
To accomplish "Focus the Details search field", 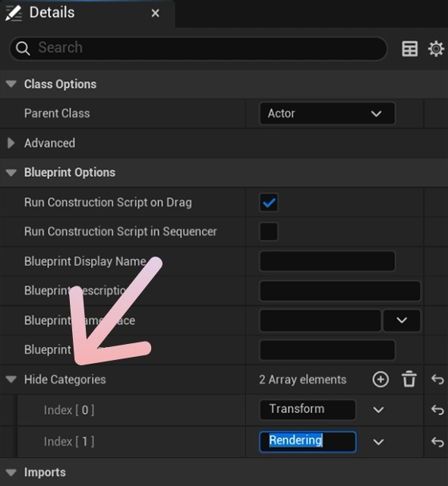I will (x=198, y=48).
